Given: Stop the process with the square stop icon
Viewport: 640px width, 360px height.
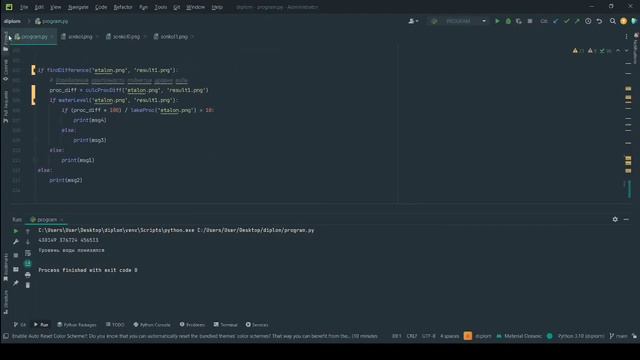Looking at the screenshot, I should (x=530, y=21).
